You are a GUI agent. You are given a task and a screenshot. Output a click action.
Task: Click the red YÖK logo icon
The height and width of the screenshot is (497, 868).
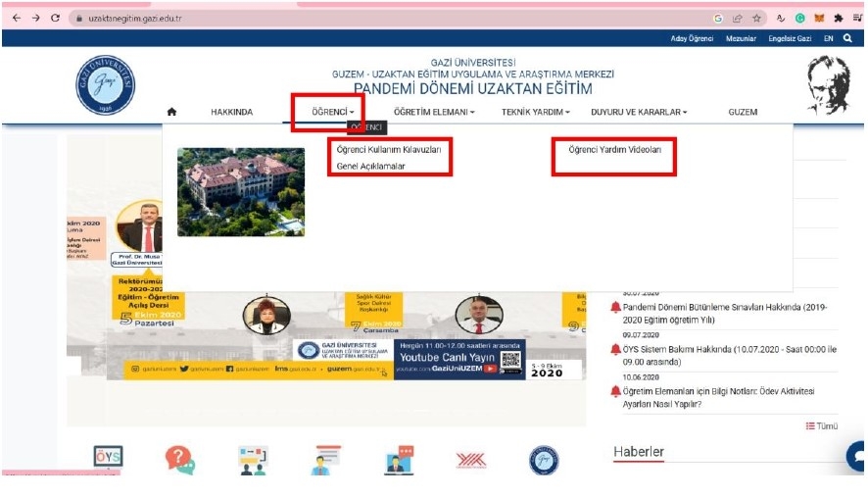471,460
